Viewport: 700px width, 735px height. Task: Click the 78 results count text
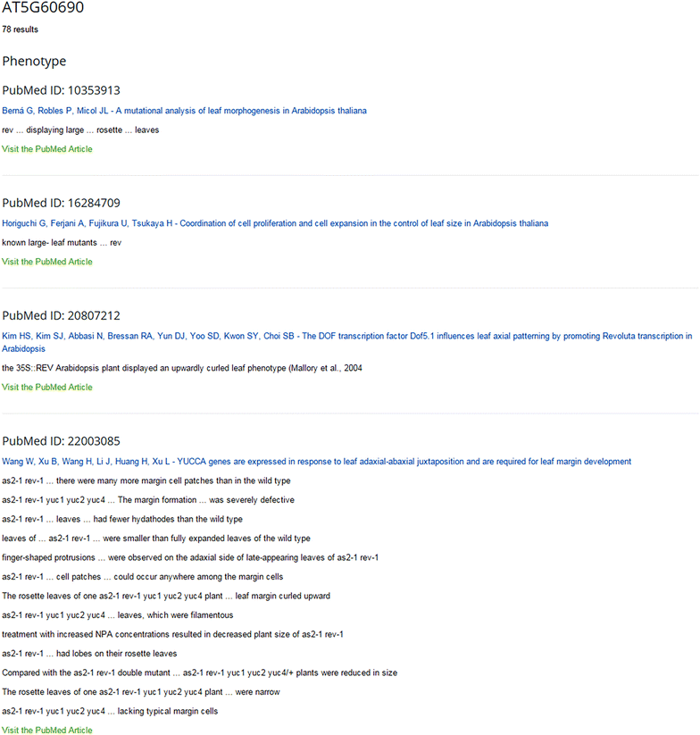pyautogui.click(x=21, y=29)
